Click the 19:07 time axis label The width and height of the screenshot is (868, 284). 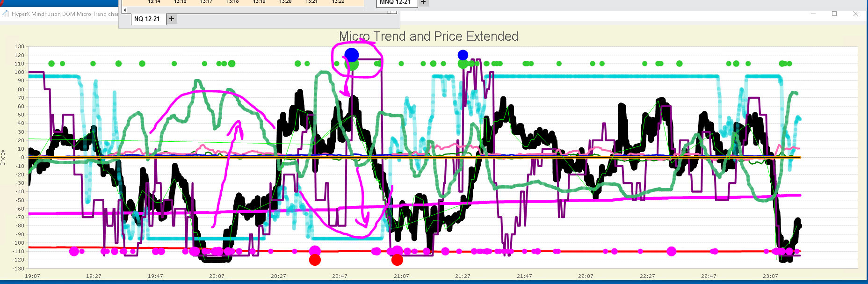click(x=32, y=276)
